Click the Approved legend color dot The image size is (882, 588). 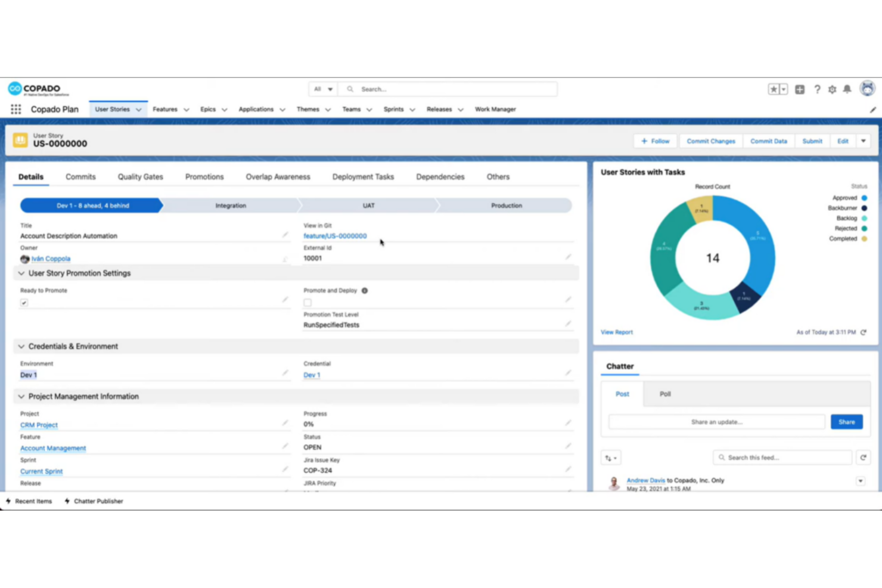(x=864, y=198)
